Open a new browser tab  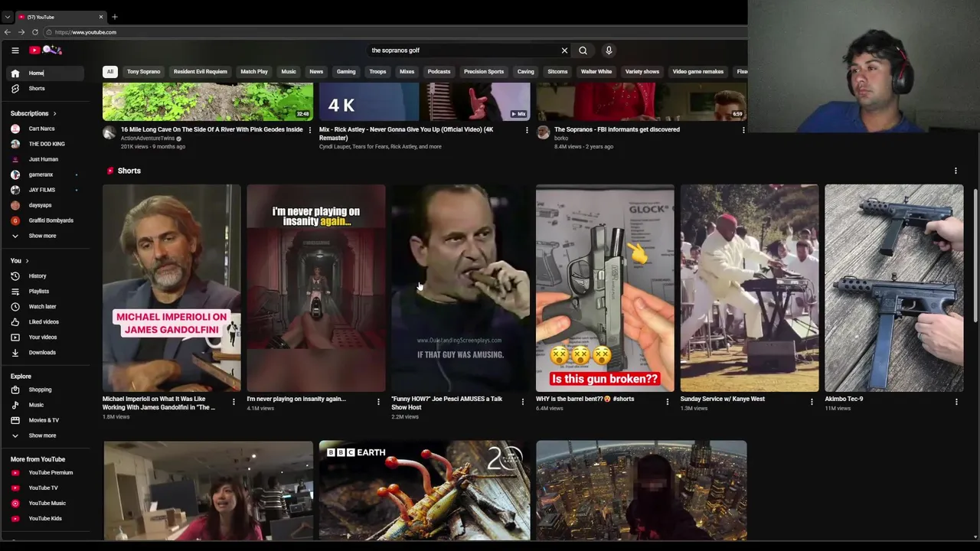point(114,17)
